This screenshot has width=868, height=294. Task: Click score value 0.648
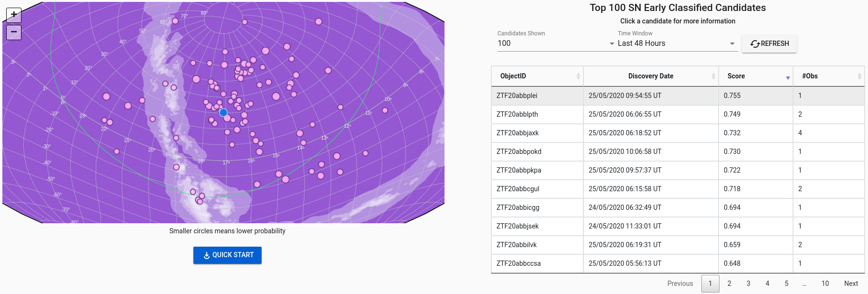coord(732,263)
